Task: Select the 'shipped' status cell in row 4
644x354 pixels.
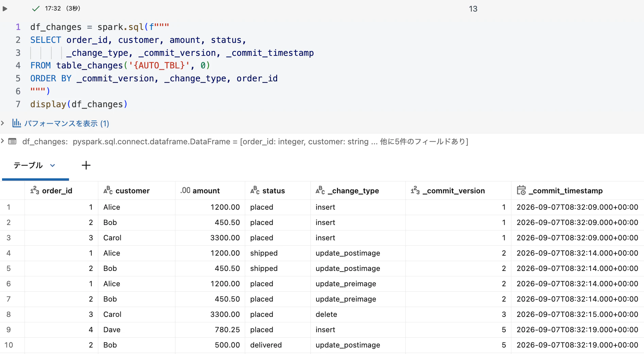Action: point(278,253)
